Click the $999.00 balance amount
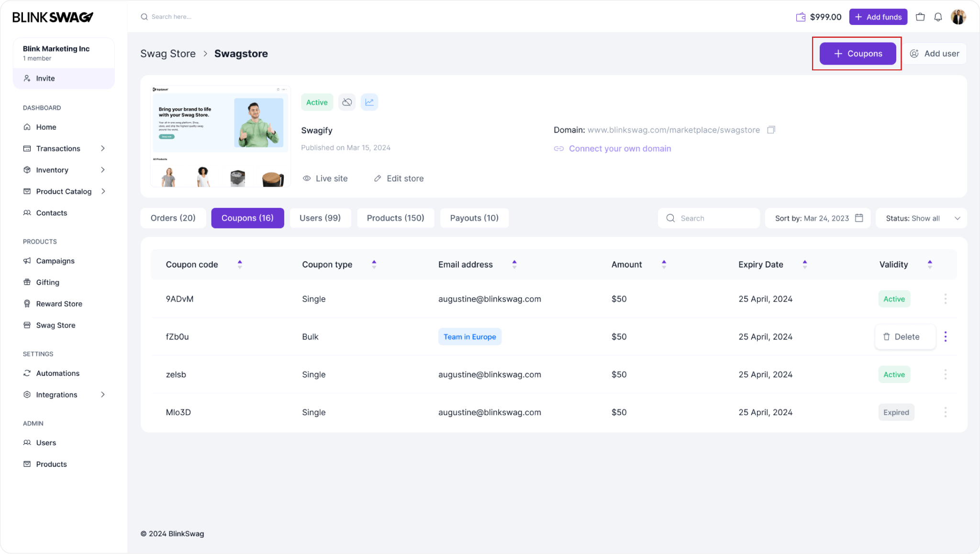The image size is (980, 554). point(825,17)
